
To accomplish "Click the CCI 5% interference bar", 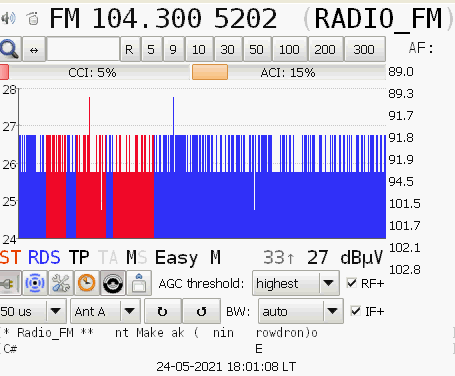I will [95, 72].
